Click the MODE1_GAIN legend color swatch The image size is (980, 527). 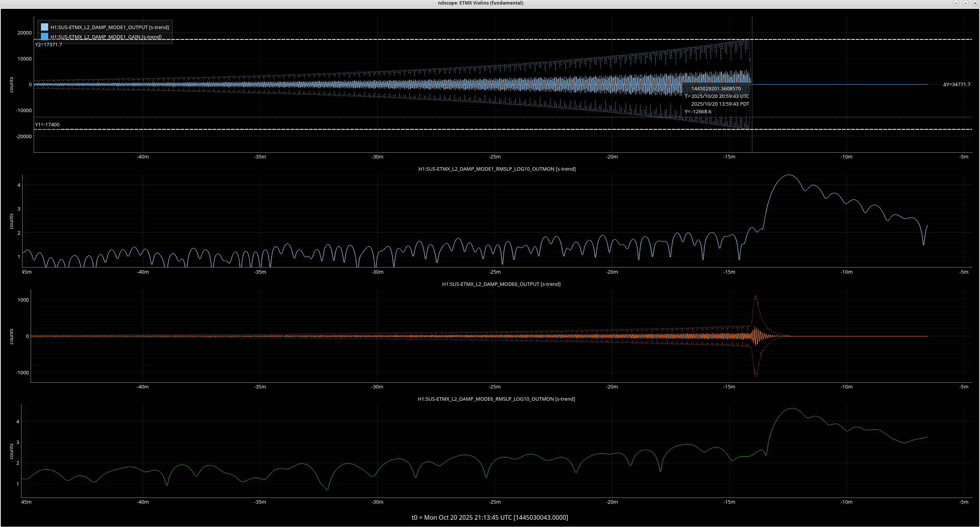pyautogui.click(x=44, y=37)
